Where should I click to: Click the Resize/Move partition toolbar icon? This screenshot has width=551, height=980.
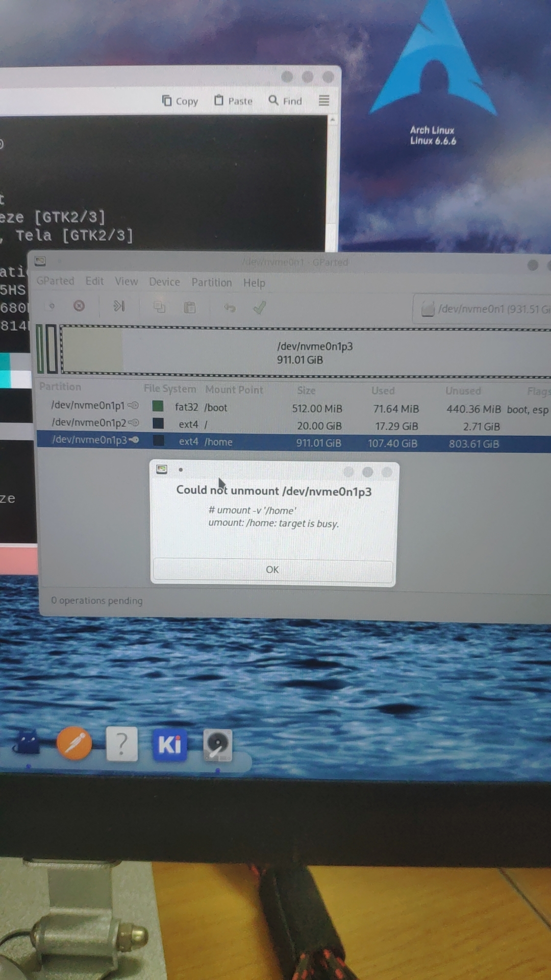click(119, 306)
